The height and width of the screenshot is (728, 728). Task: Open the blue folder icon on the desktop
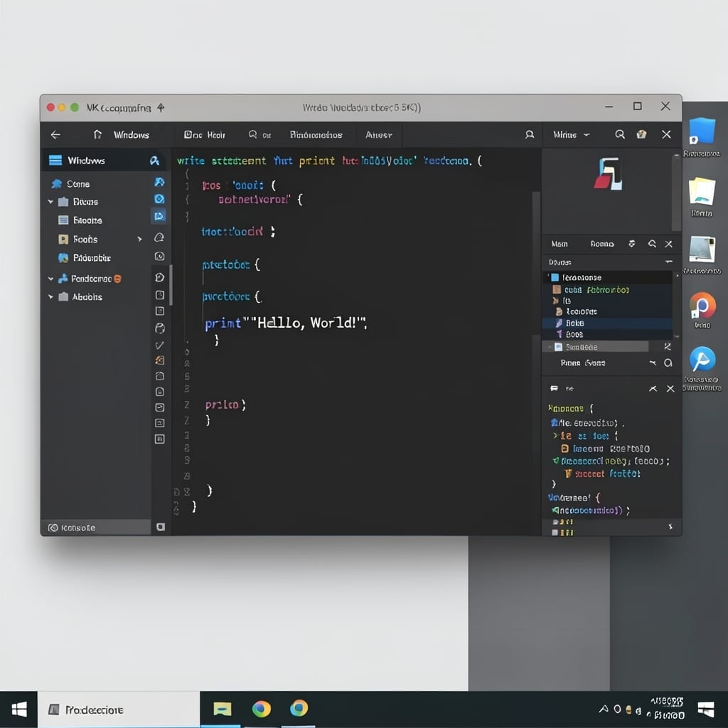pos(701,132)
